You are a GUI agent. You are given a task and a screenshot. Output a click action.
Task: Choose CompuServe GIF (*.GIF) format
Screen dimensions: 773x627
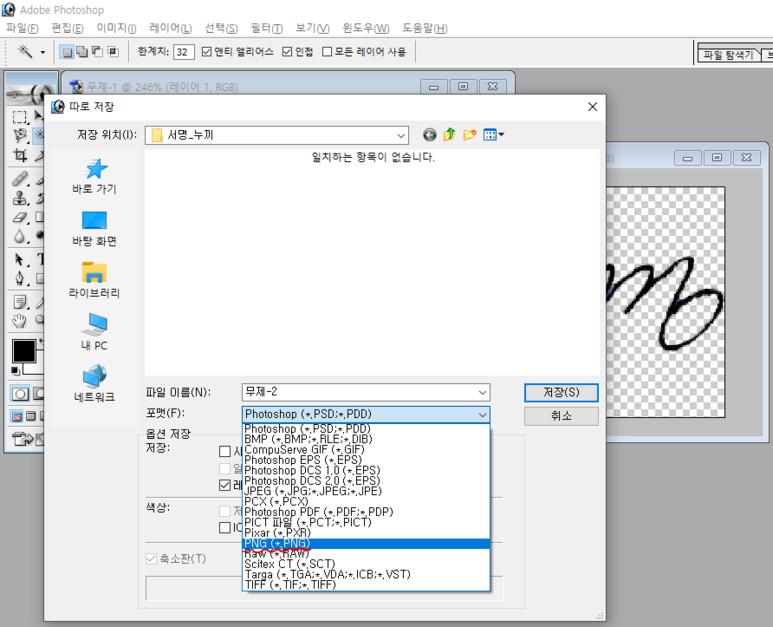(366, 450)
